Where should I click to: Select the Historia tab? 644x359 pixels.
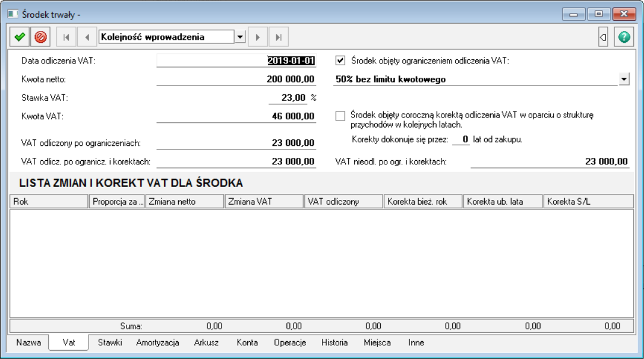[x=334, y=342]
